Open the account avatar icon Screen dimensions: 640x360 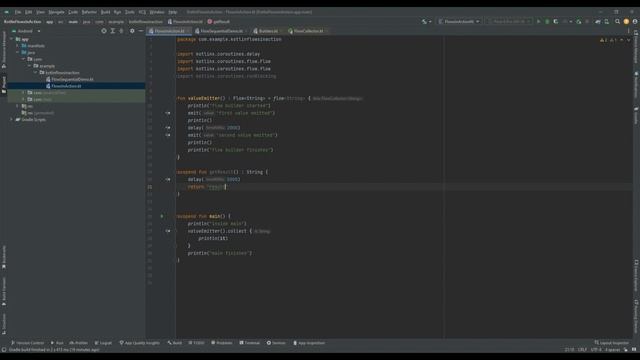point(635,22)
